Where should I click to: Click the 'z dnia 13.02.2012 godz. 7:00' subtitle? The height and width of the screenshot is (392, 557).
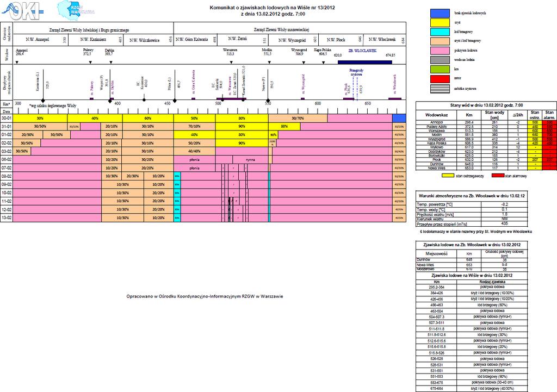[273, 14]
